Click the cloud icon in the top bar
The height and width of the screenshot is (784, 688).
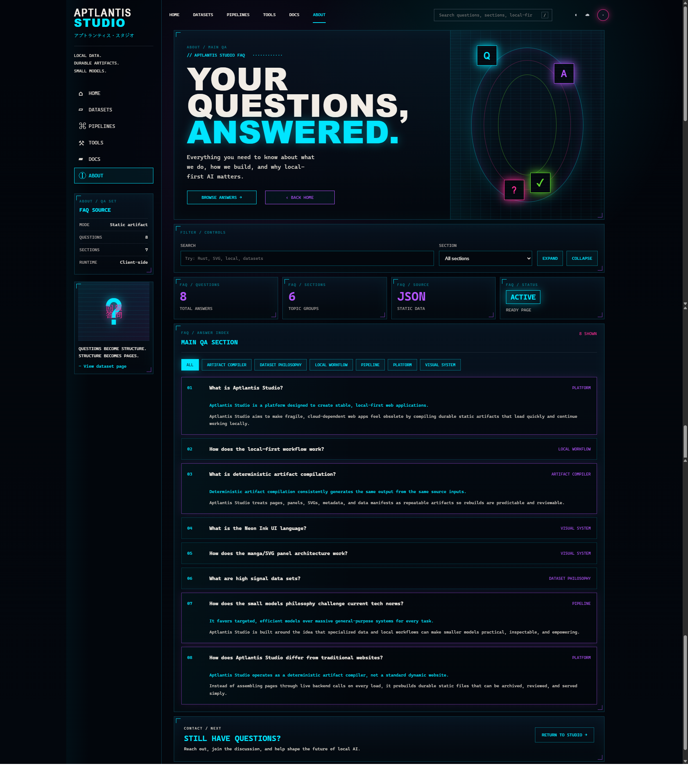point(587,15)
